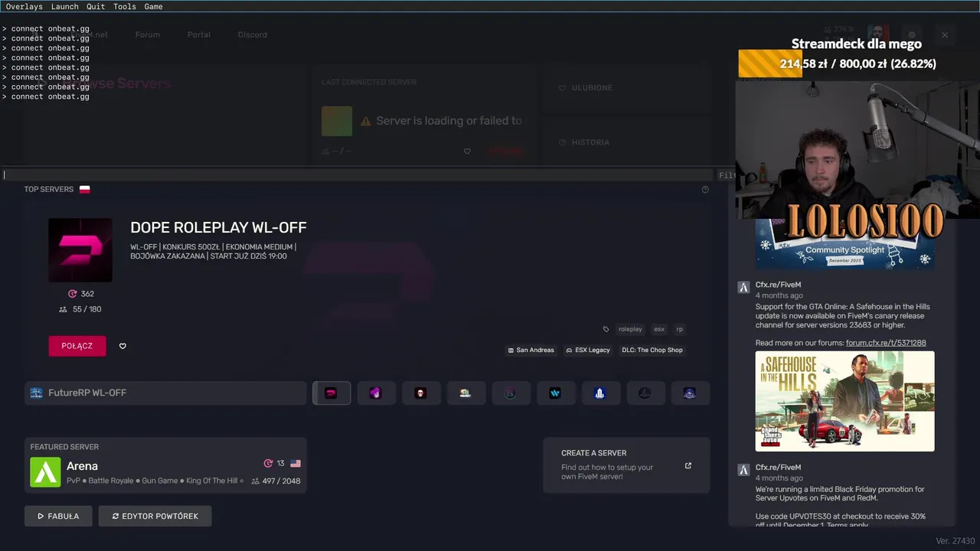Image resolution: width=980 pixels, height=551 pixels.
Task: Select the blue W carousel server icon
Action: coord(555,393)
